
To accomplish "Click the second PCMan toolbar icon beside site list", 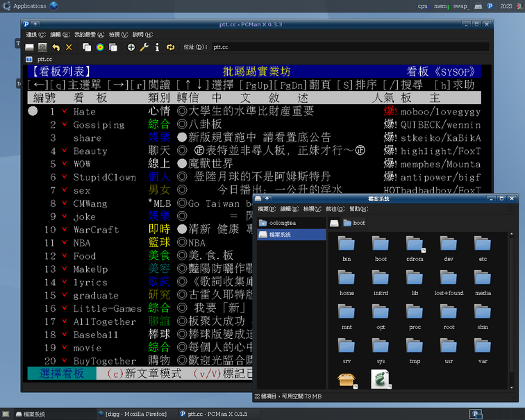I will tap(42, 47).
